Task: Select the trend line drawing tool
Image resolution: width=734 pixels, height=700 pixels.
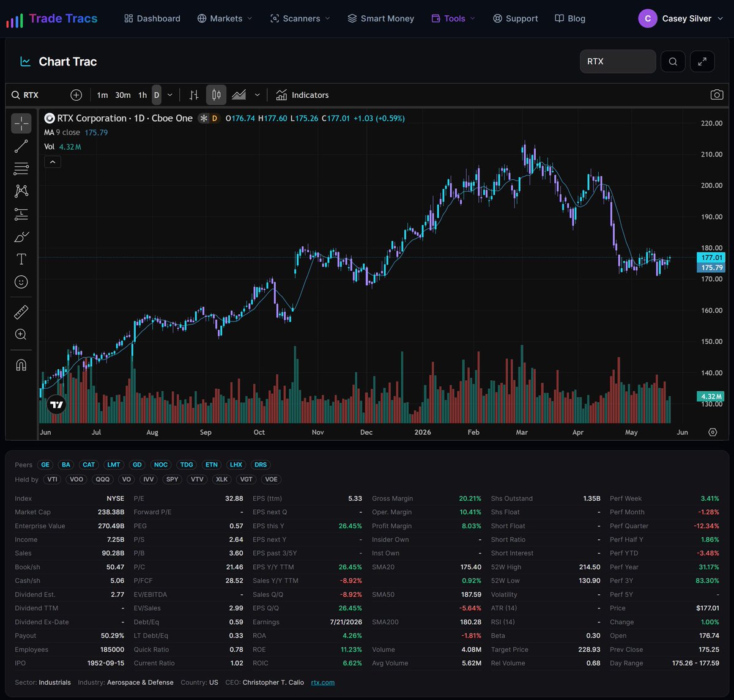Action: pos(21,146)
